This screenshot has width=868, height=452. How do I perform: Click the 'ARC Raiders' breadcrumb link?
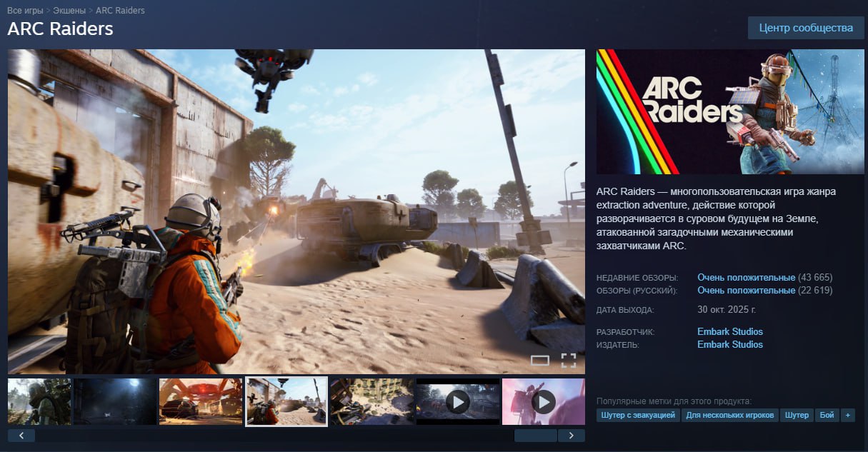click(x=120, y=11)
